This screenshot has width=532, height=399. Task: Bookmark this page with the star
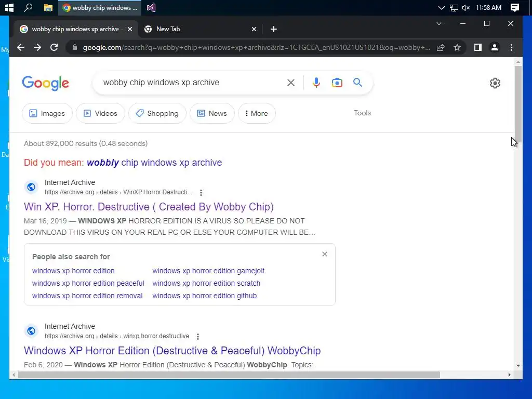click(457, 47)
